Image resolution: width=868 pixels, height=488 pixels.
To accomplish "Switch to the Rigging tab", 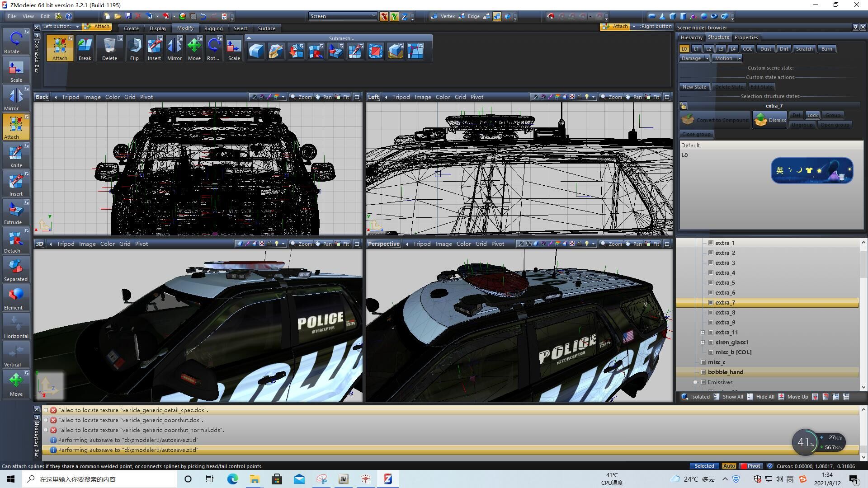I will [213, 28].
